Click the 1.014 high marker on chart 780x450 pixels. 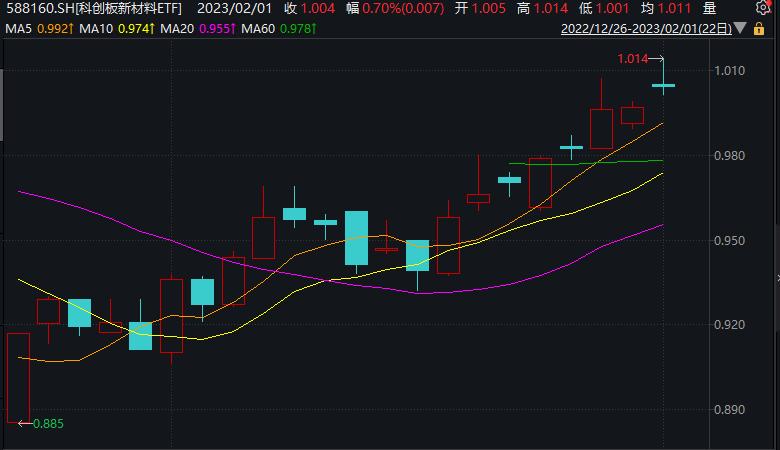[632, 59]
